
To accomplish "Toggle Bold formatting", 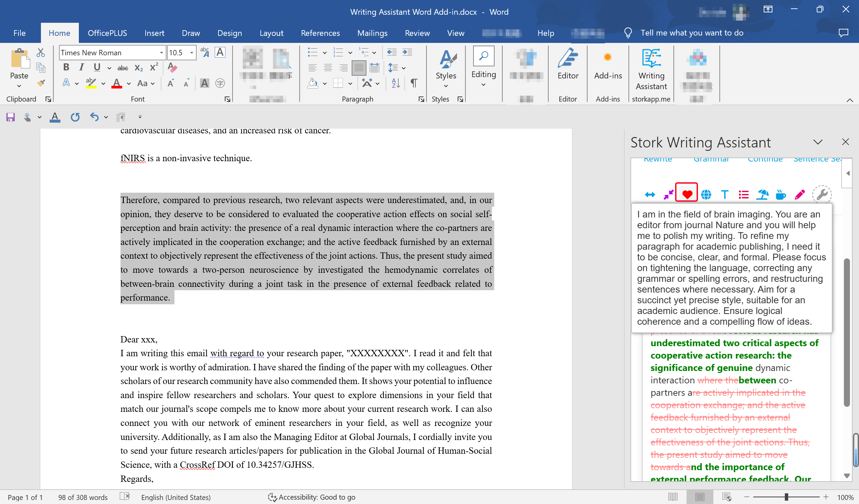I will pos(66,67).
